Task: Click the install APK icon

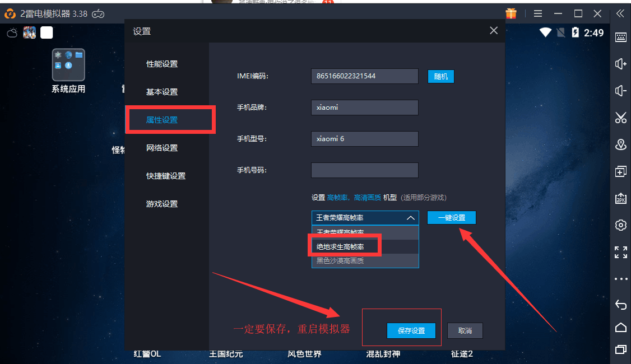Action: [x=620, y=198]
